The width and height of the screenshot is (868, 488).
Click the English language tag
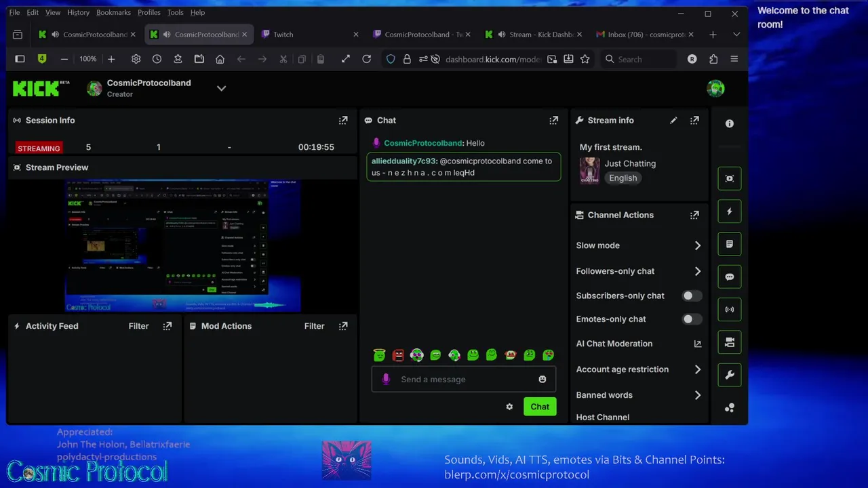[x=623, y=178]
